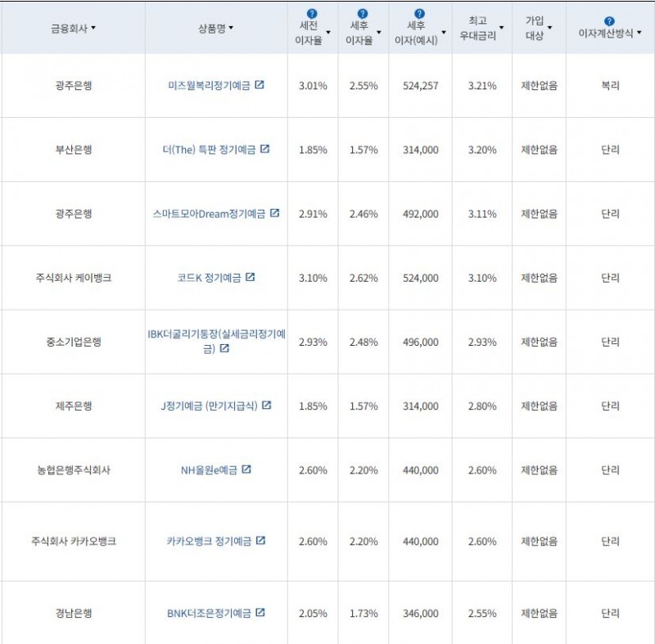Open BNK더조은정기예금 product link
Screen dimensions: 655x644
209,613
